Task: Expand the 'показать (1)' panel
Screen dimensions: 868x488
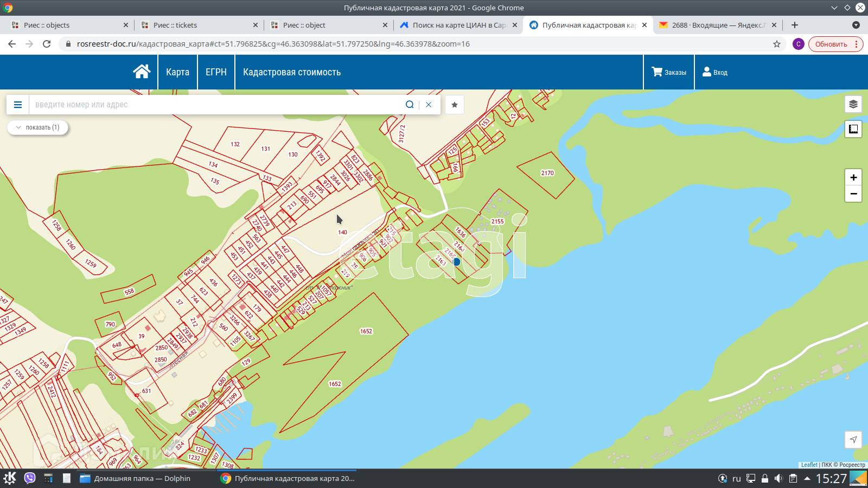Action: tap(37, 127)
